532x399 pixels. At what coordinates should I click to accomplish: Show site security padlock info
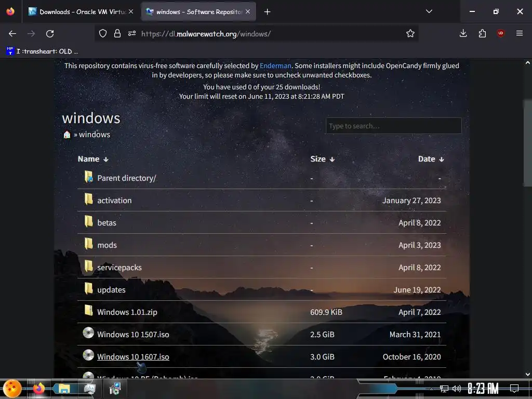click(x=117, y=33)
